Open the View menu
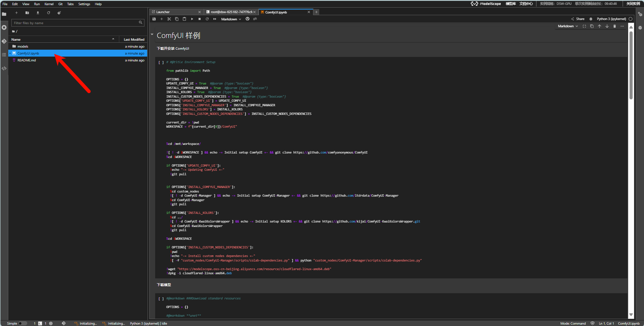 point(26,4)
